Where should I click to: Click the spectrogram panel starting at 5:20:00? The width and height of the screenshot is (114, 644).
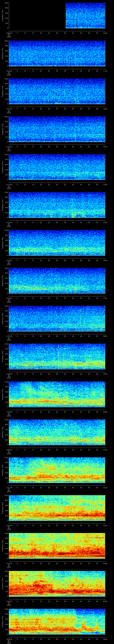[57, 432]
